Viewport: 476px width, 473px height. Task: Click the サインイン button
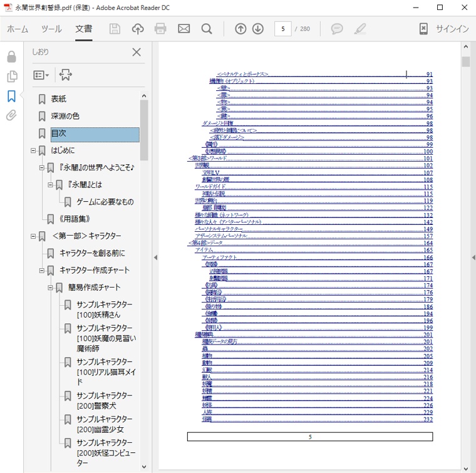pyautogui.click(x=452, y=29)
